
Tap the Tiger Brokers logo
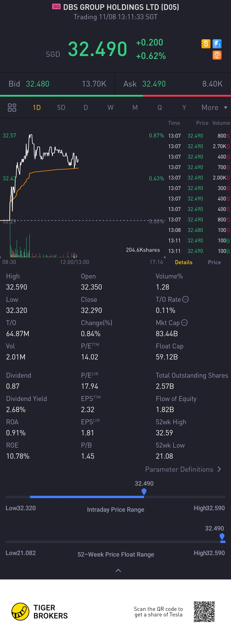[40, 612]
